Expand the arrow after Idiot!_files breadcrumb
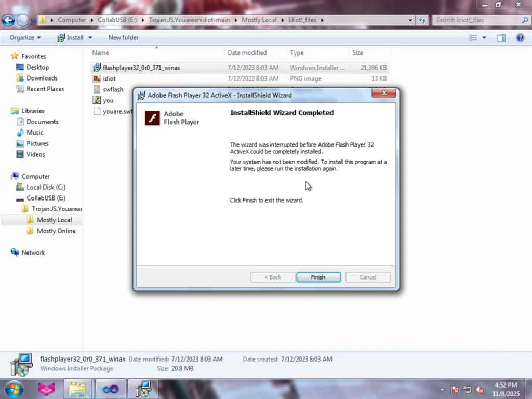532x399 pixels. 322,20
